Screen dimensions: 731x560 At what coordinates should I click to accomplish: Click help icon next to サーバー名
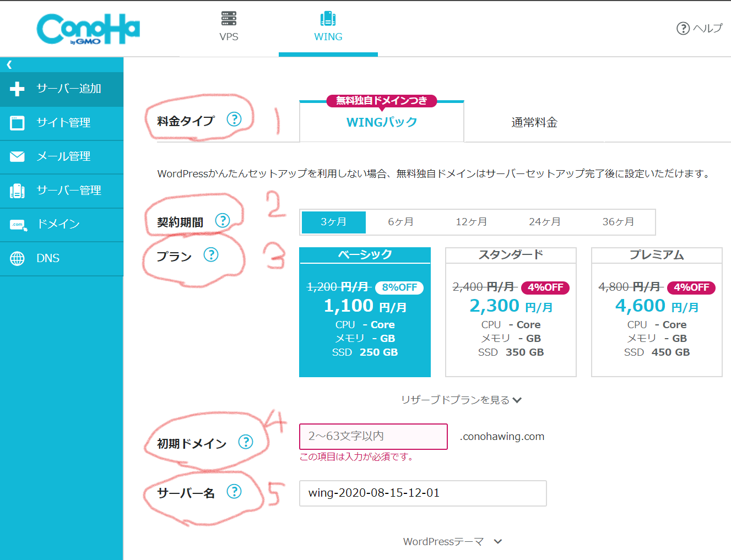pos(234,491)
